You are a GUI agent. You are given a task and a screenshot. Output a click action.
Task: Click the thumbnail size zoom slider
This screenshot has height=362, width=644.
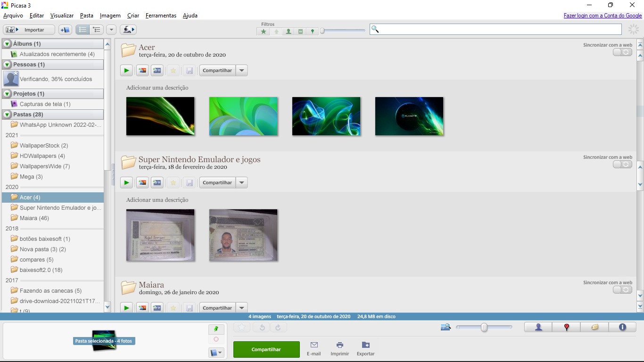pos(484,327)
